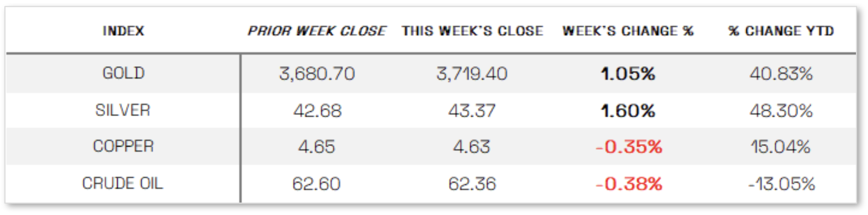Select the SILVER row label
Image resolution: width=868 pixels, height=215 pixels.
pyautogui.click(x=123, y=110)
